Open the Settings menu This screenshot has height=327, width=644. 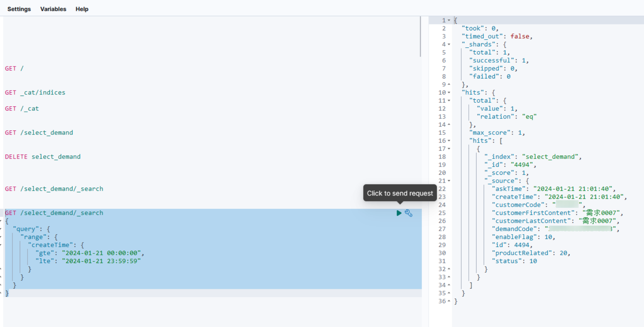point(19,9)
